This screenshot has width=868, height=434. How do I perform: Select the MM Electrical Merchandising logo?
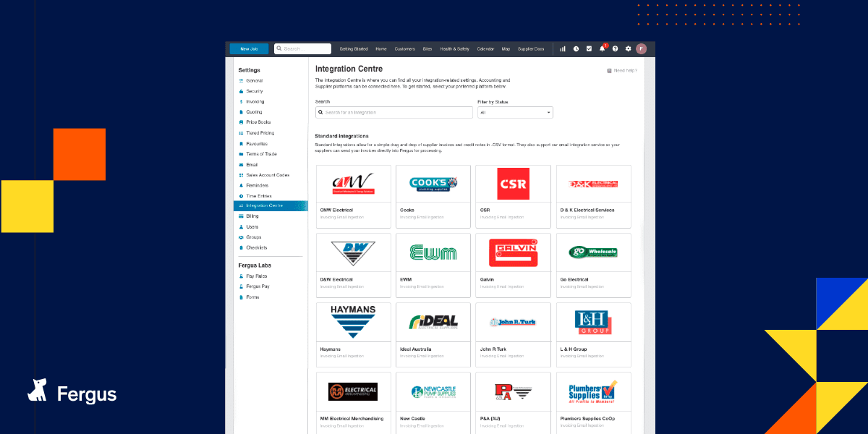[353, 391]
